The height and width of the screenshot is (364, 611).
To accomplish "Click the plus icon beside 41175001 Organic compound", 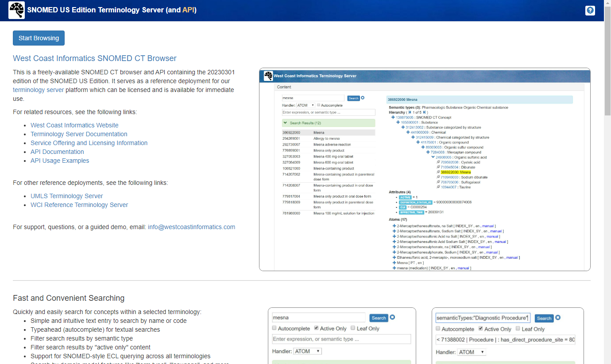I will 418,142.
